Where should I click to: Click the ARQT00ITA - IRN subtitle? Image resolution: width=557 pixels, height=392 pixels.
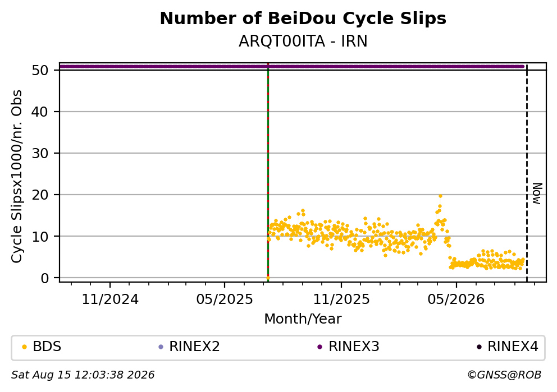coord(303,41)
